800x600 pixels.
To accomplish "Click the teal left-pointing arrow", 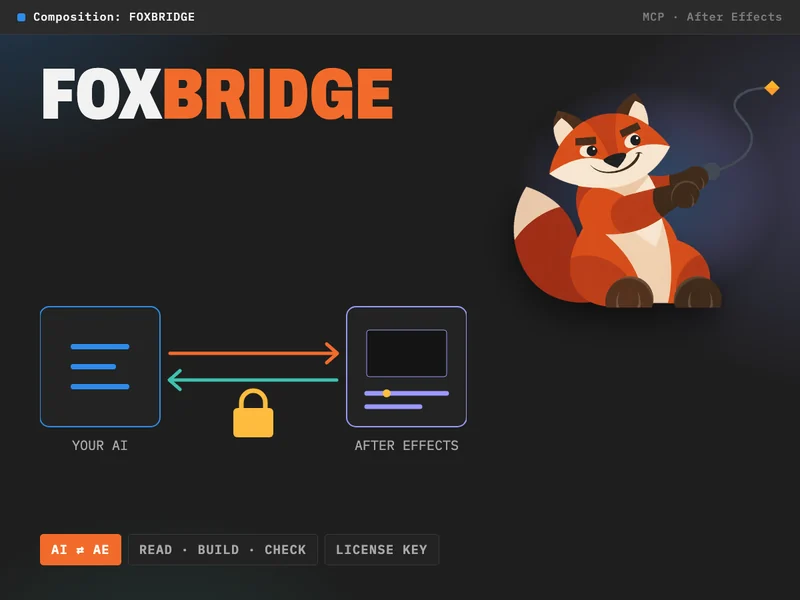I will click(253, 380).
